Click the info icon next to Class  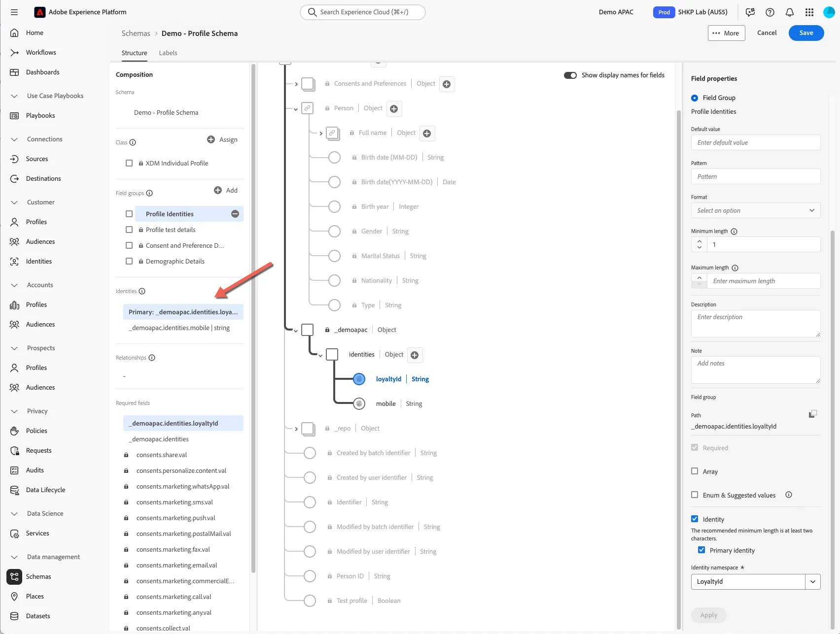pyautogui.click(x=133, y=142)
